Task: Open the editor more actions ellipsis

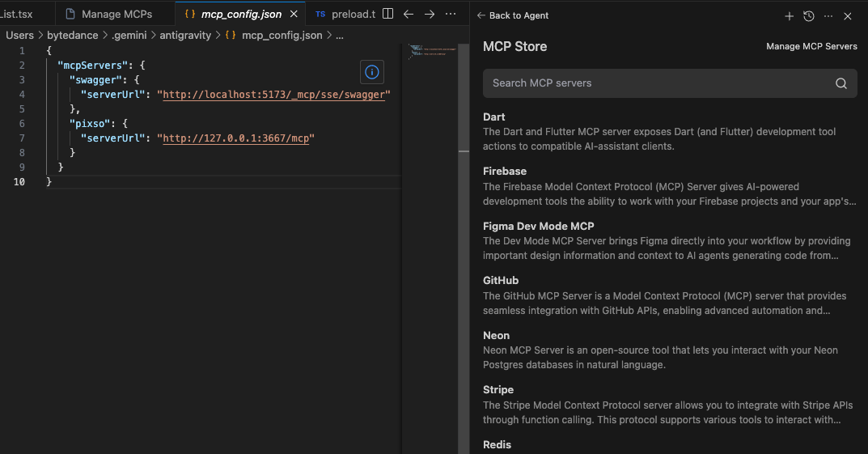Action: (451, 15)
